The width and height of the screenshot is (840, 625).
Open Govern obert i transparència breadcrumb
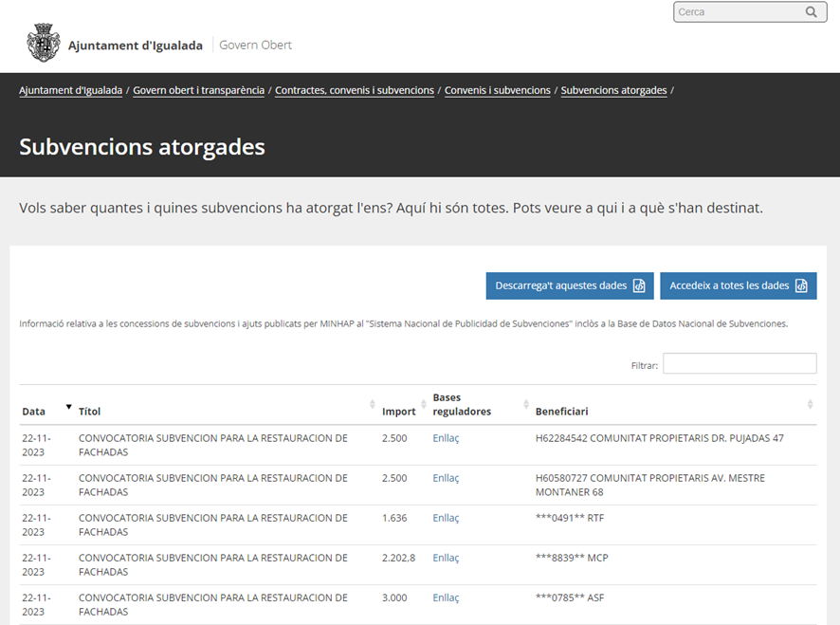[x=198, y=90]
